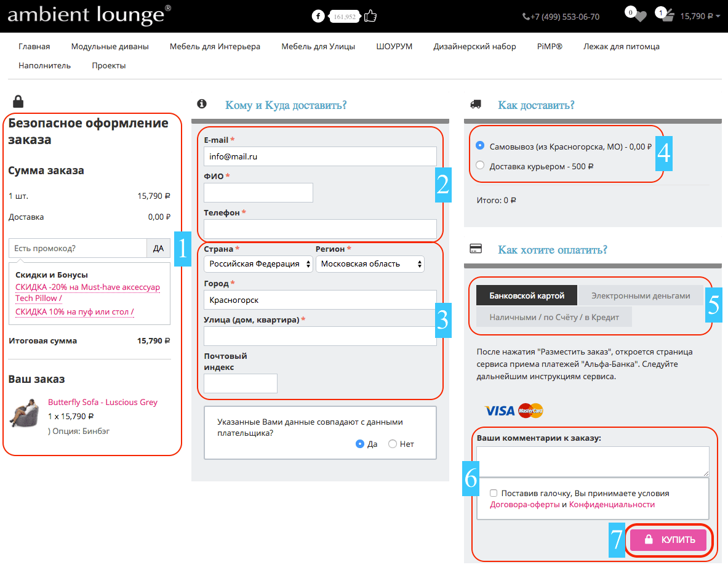Open the Модульные диваны menu
Screen dimensions: 728x570
(110, 46)
